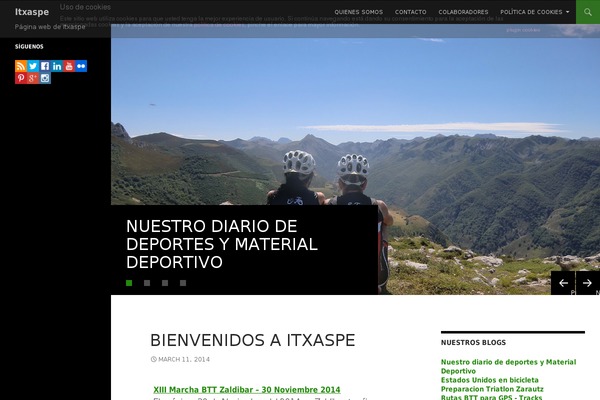600x400 pixels.
Task: Open the LinkedIn social icon
Action: 57,66
